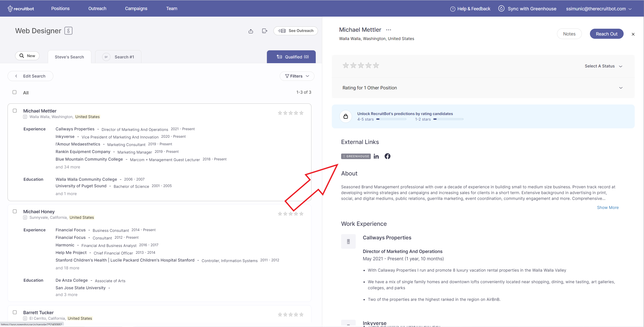
Task: Click Show More in About section
Action: (x=608, y=207)
